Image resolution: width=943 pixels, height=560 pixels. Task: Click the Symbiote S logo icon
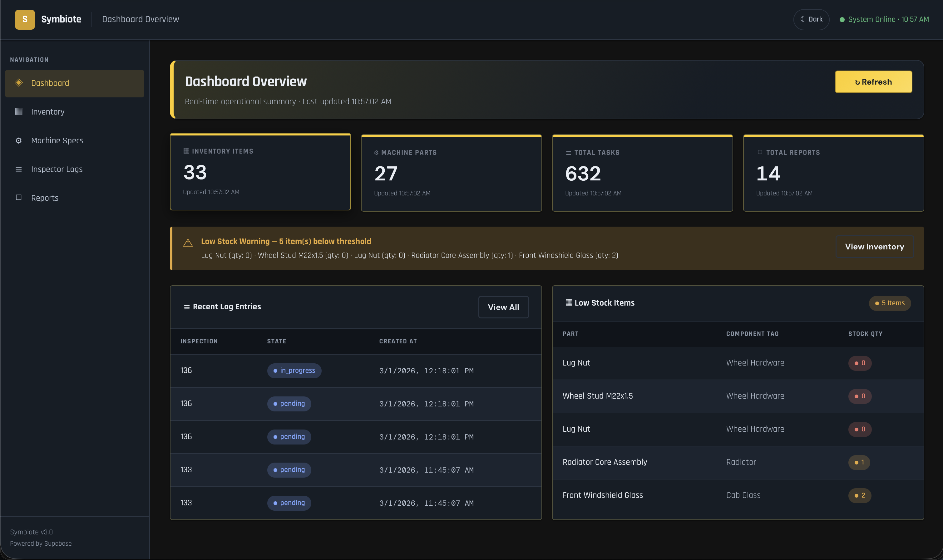pos(25,19)
